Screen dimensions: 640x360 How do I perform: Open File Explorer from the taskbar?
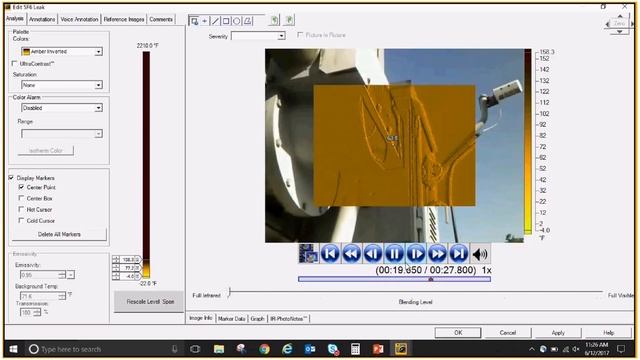(x=219, y=349)
